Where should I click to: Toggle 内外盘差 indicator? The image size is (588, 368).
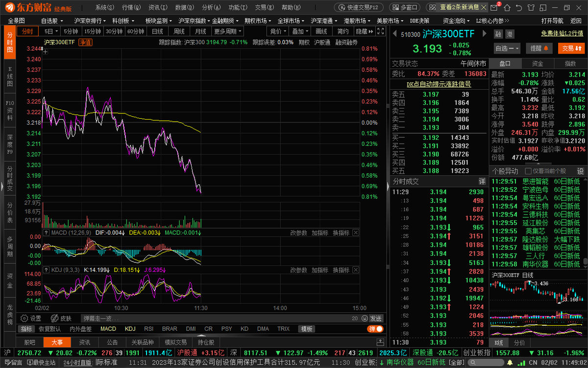[80, 329]
